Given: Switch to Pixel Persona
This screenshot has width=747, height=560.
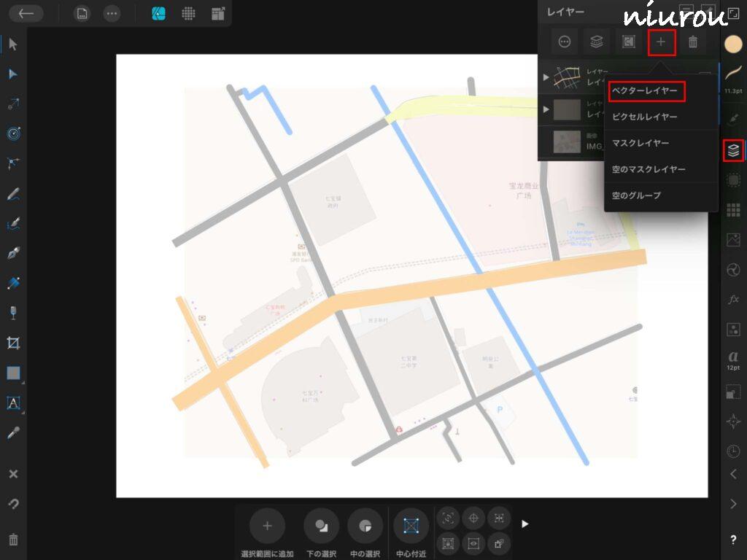Looking at the screenshot, I should [188, 14].
